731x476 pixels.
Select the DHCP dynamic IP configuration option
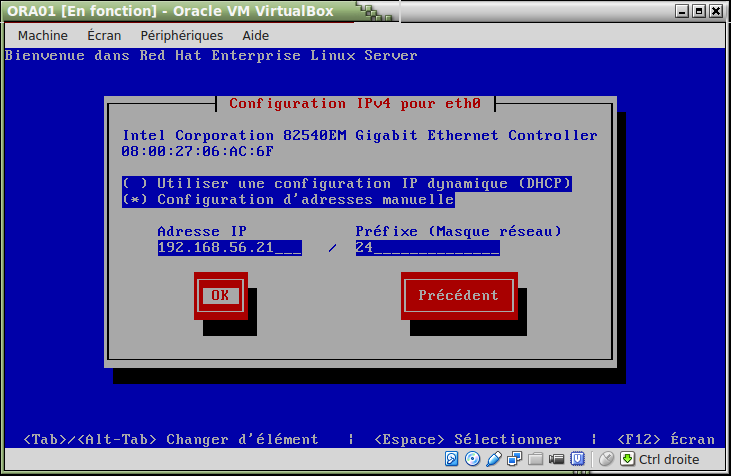346,184
